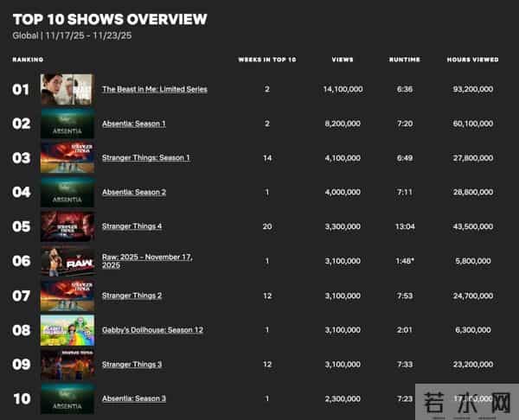This screenshot has height=420, width=519.
Task: Click hours viewed value 43,500,000
Action: pos(473,226)
